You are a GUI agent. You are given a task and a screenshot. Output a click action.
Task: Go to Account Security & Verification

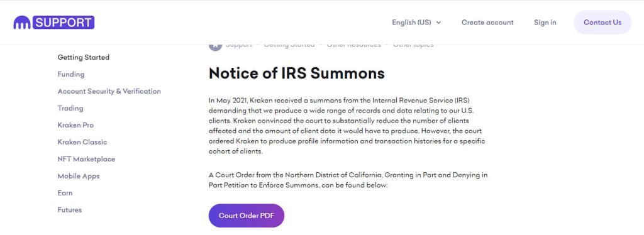pyautogui.click(x=109, y=91)
